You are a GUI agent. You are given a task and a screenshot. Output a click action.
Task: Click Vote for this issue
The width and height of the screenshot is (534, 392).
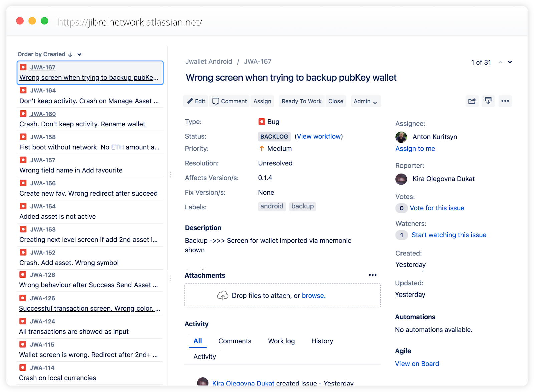[437, 208]
